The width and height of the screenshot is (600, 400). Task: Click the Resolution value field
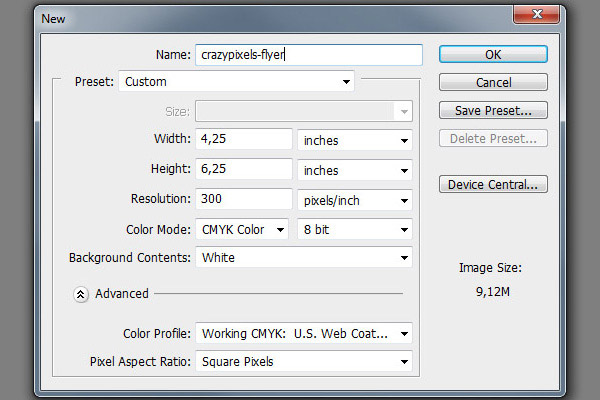point(243,199)
